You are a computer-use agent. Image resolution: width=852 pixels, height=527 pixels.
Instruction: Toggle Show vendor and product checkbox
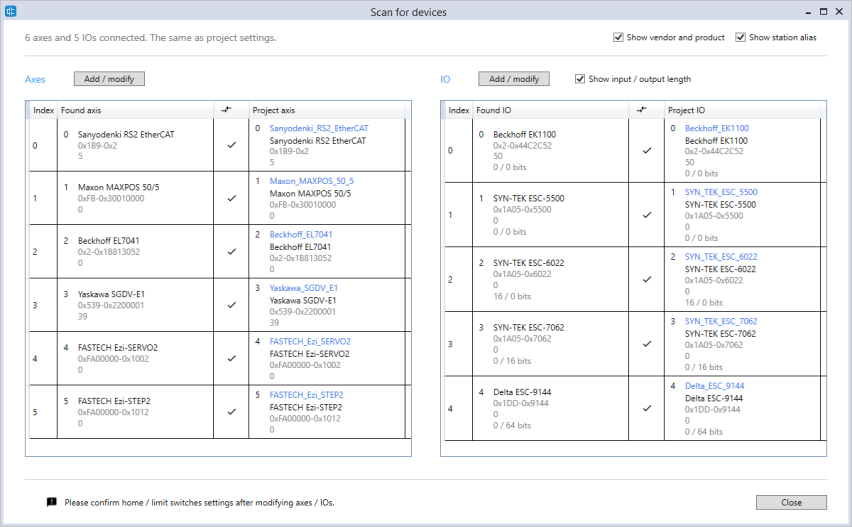click(x=618, y=37)
